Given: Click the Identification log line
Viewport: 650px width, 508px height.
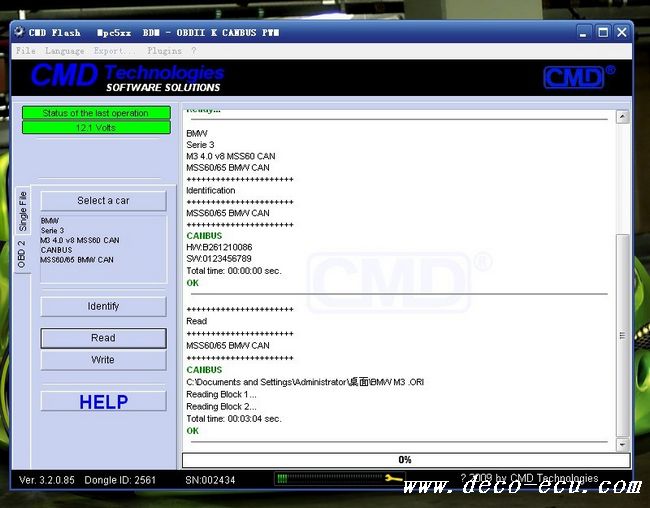Looking at the screenshot, I should [x=211, y=190].
